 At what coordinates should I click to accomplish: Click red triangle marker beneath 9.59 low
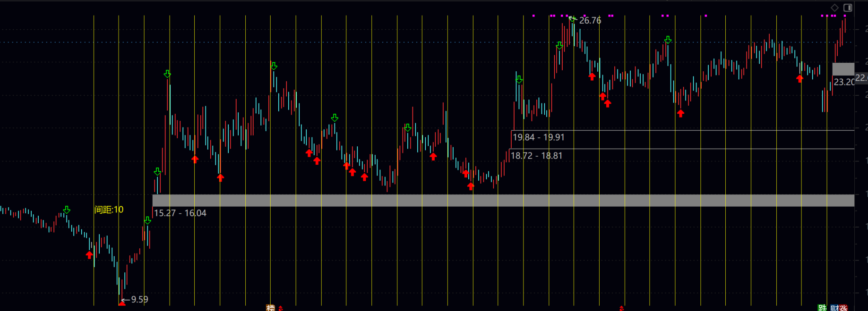coord(122,303)
